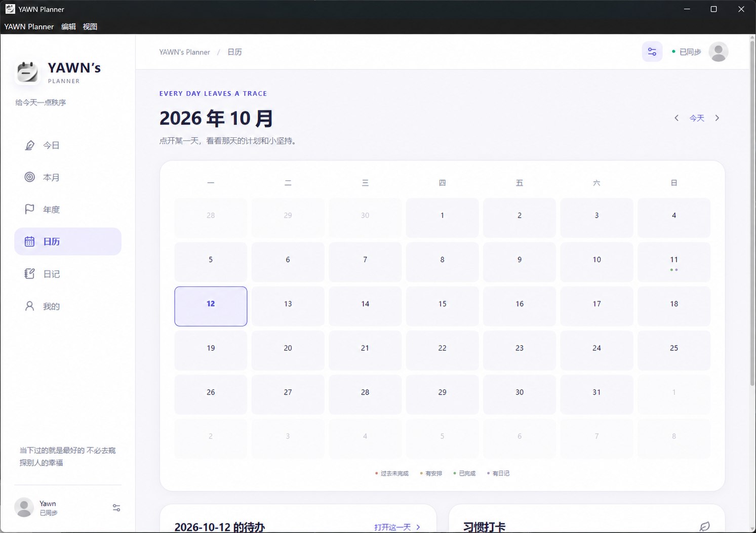Click the 2026 年 10 月 heading
The image size is (756, 533).
click(216, 118)
